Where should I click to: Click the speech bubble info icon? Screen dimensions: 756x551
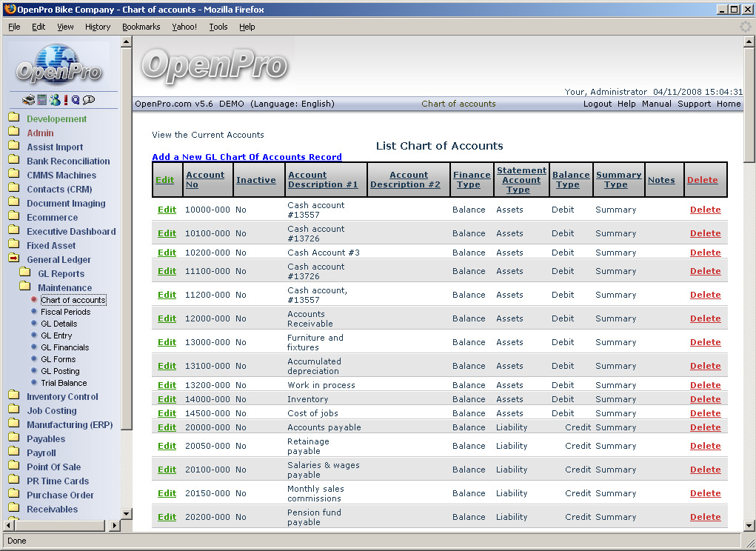pyautogui.click(x=89, y=100)
